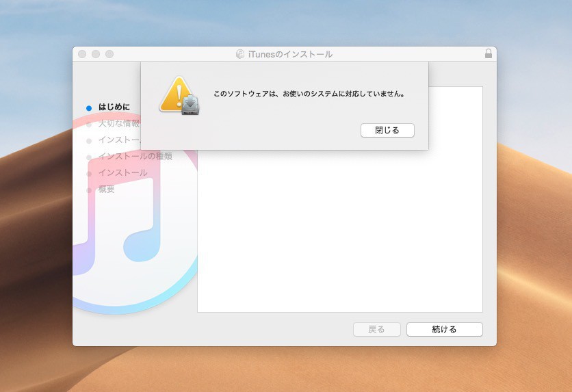572x392 pixels.
Task: Click the alert message about system compatibility
Action: pyautogui.click(x=309, y=94)
